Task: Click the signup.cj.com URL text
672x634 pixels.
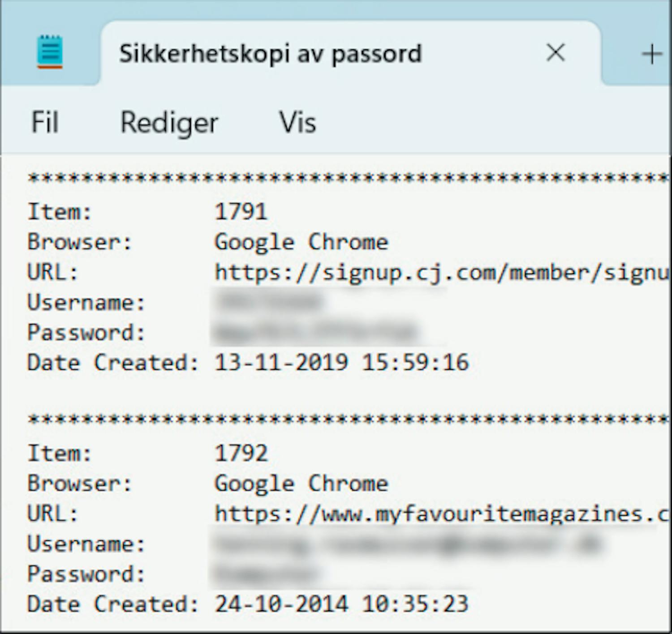Action: [x=441, y=272]
